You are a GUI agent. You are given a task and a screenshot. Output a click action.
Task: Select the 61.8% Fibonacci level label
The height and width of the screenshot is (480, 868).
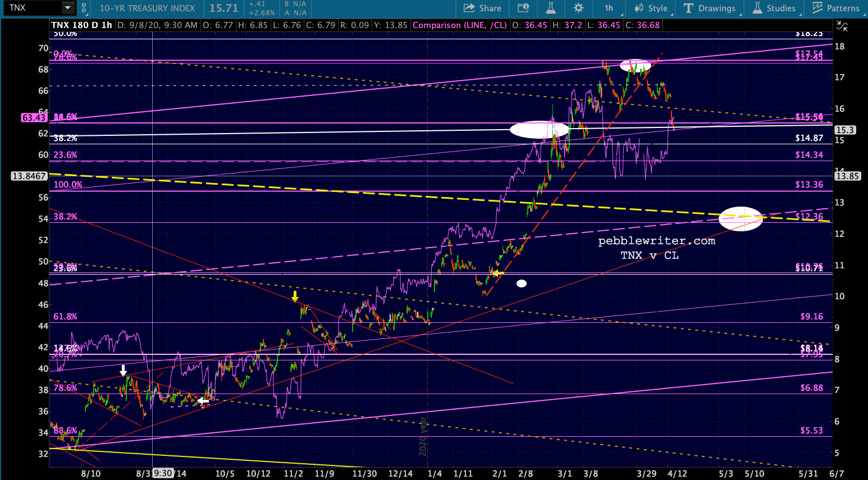point(65,317)
